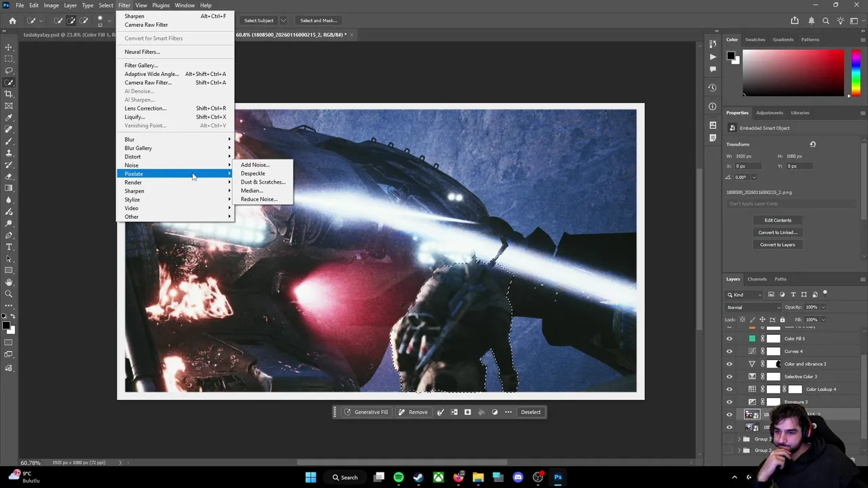
Task: Select the Crop tool
Action: (x=9, y=94)
